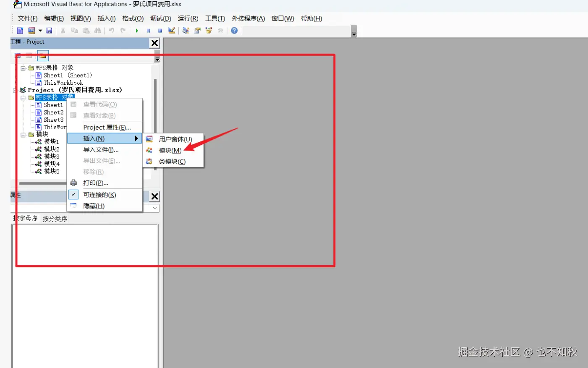Open the Properties Window toolbar icon
Screen dimensions: 588x368
coord(197,31)
